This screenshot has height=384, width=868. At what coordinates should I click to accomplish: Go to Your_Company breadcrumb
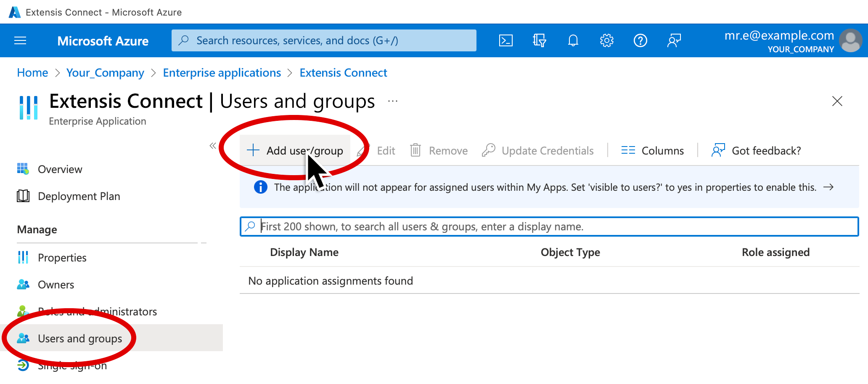click(105, 73)
